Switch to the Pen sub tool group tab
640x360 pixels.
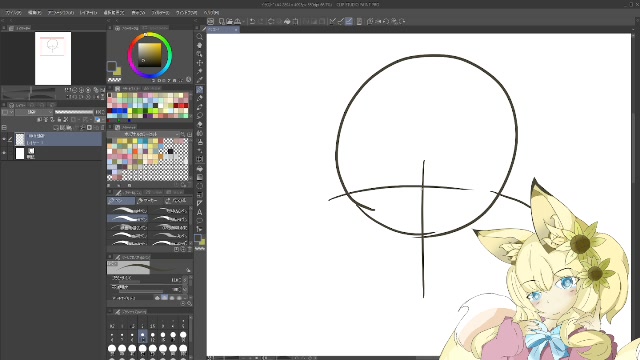point(121,201)
